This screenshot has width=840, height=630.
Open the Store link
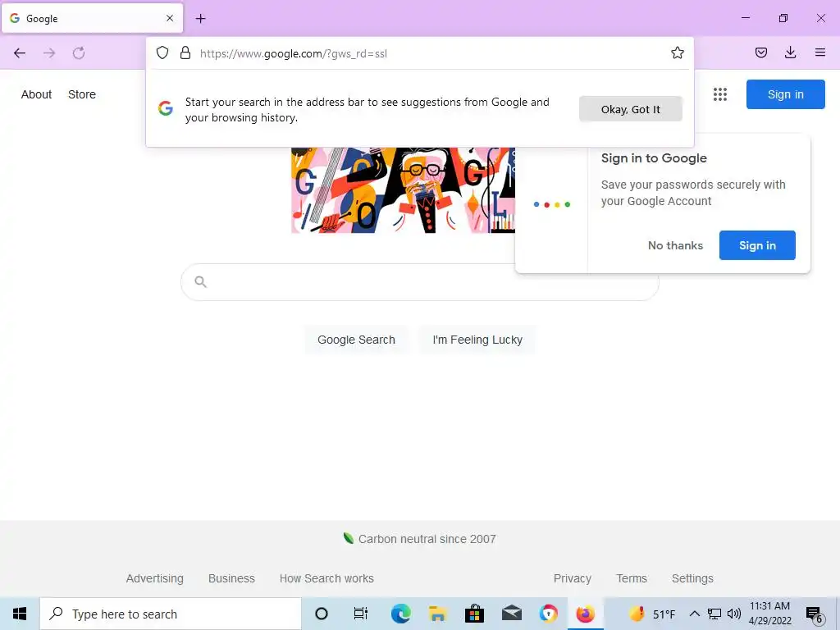pyautogui.click(x=82, y=94)
